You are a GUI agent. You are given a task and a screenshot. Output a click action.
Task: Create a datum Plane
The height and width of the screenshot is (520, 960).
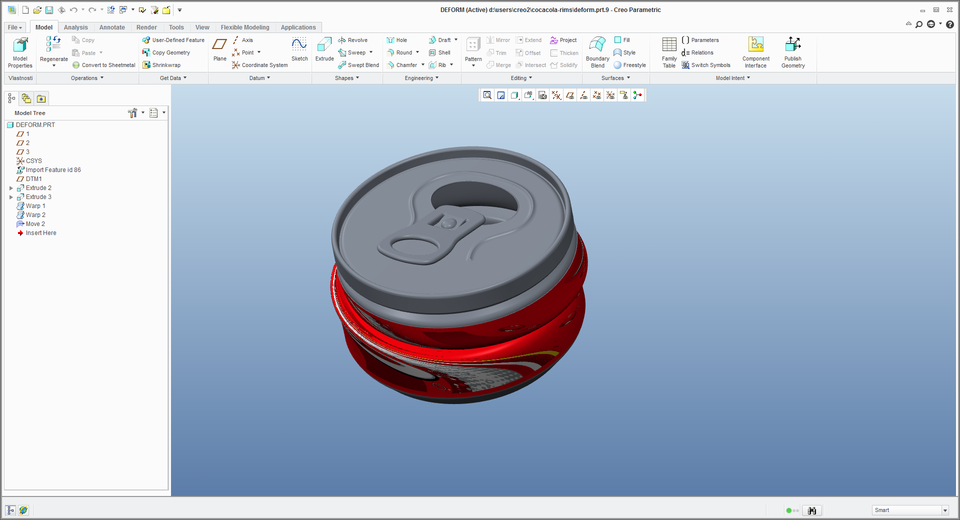coord(220,50)
